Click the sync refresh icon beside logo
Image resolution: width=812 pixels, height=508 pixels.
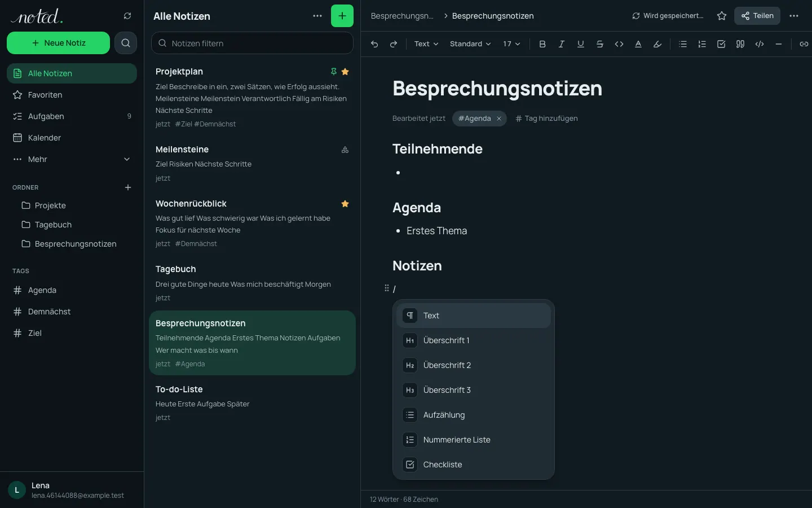coord(127,16)
